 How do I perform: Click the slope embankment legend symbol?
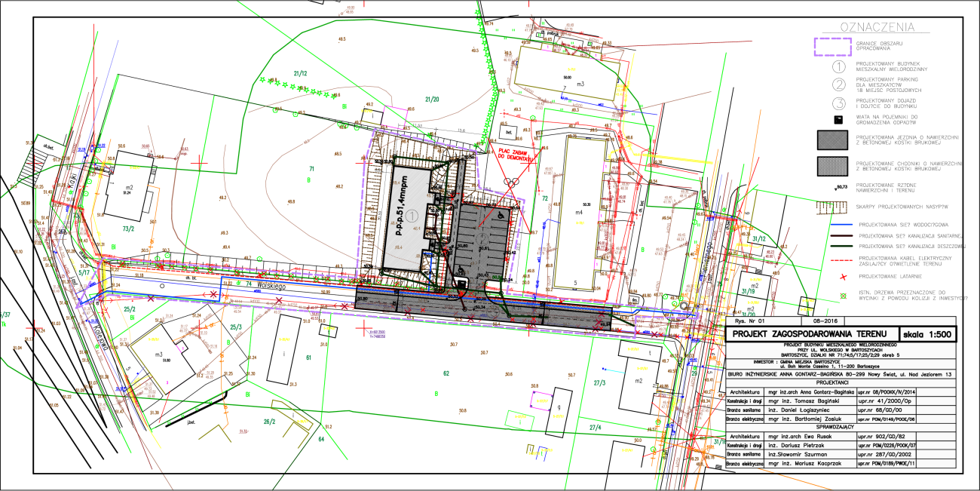pyautogui.click(x=831, y=207)
